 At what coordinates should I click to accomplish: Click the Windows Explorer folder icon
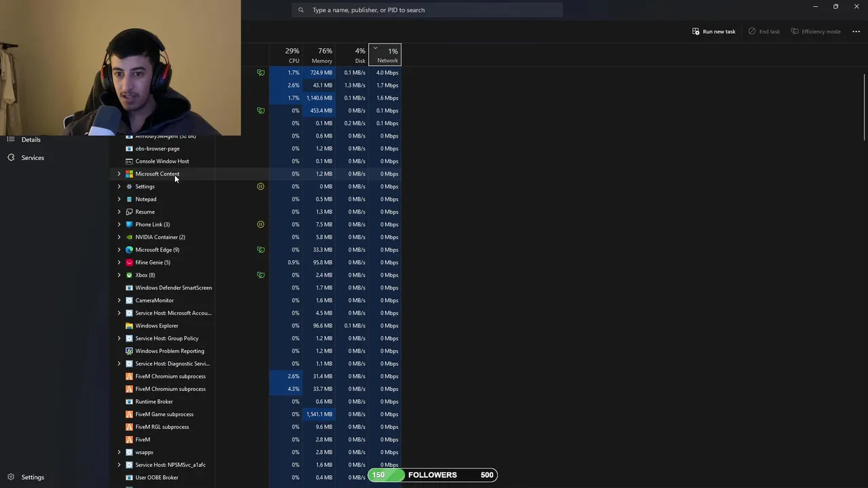coord(129,325)
